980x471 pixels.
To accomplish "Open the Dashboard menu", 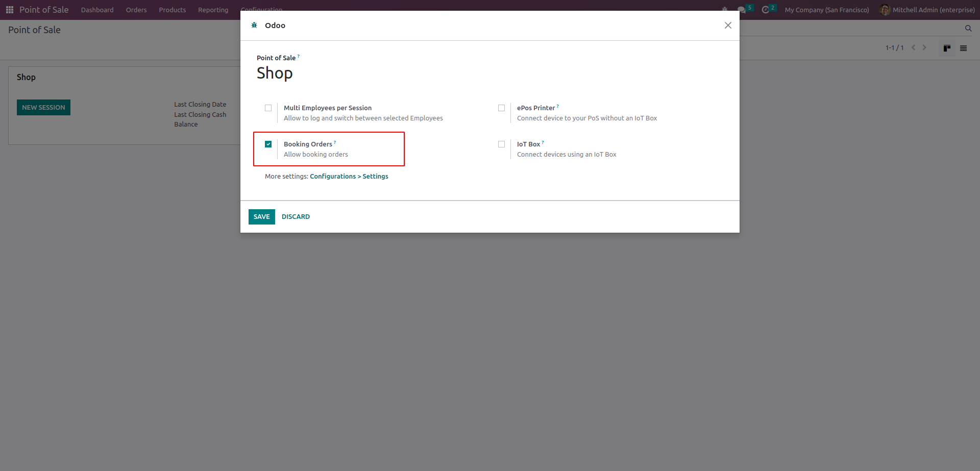I will (x=97, y=10).
